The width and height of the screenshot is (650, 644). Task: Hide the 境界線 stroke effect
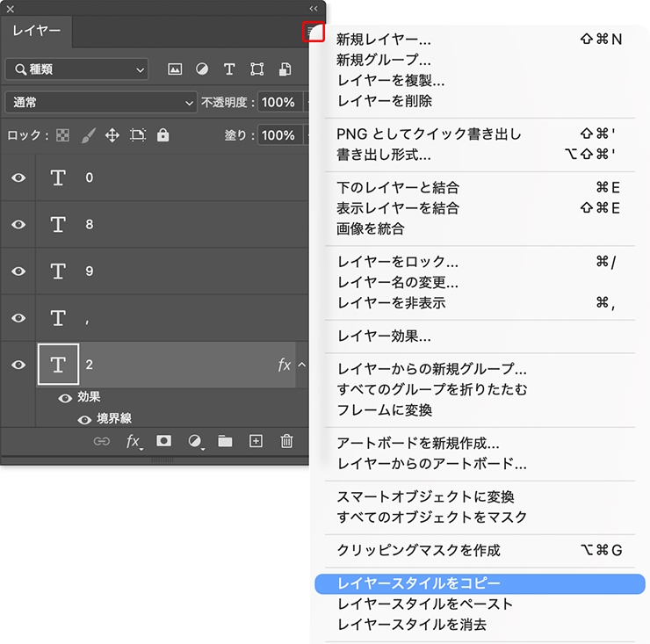pyautogui.click(x=84, y=419)
